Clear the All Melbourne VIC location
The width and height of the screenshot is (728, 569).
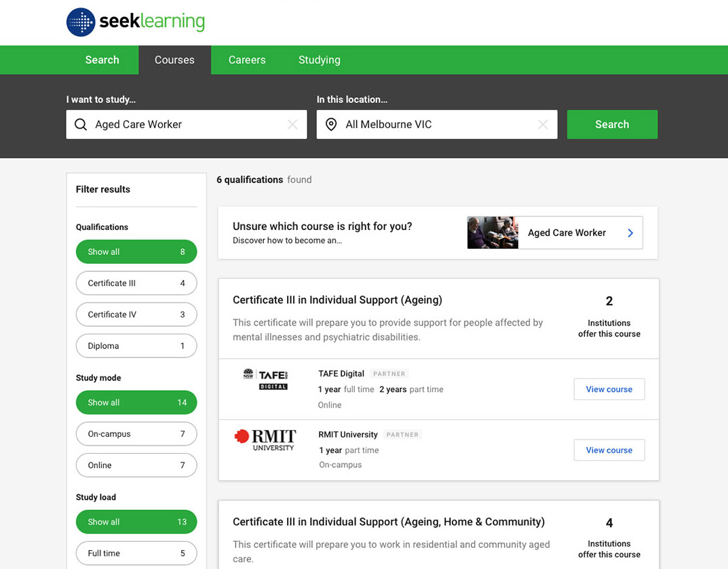[543, 124]
